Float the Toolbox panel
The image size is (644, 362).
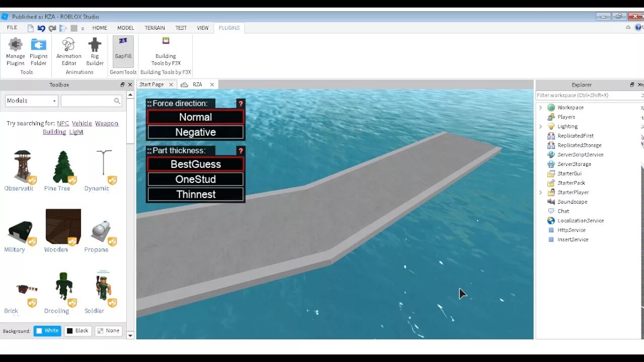tap(122, 85)
